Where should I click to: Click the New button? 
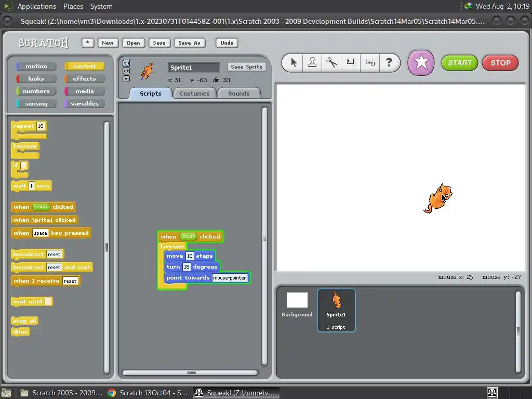tap(108, 43)
